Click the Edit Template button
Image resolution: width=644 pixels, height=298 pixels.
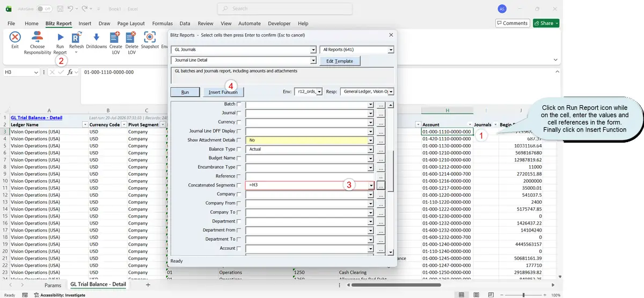click(x=340, y=61)
